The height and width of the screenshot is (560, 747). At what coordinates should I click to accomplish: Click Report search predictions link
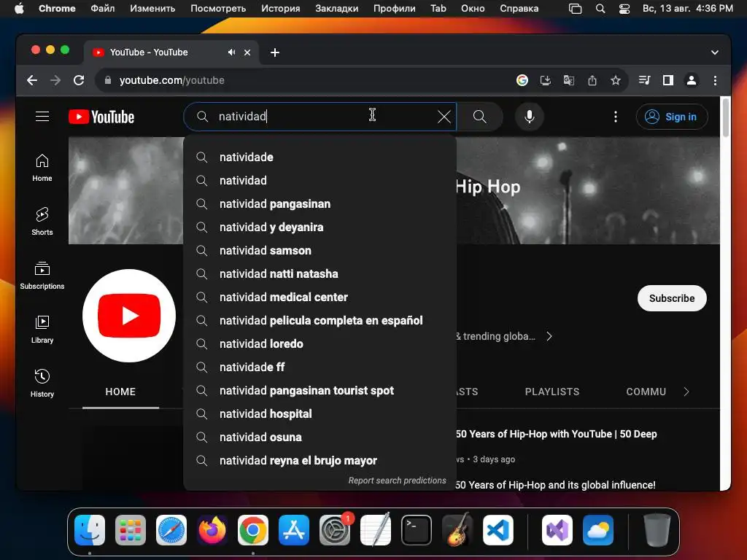[397, 481]
